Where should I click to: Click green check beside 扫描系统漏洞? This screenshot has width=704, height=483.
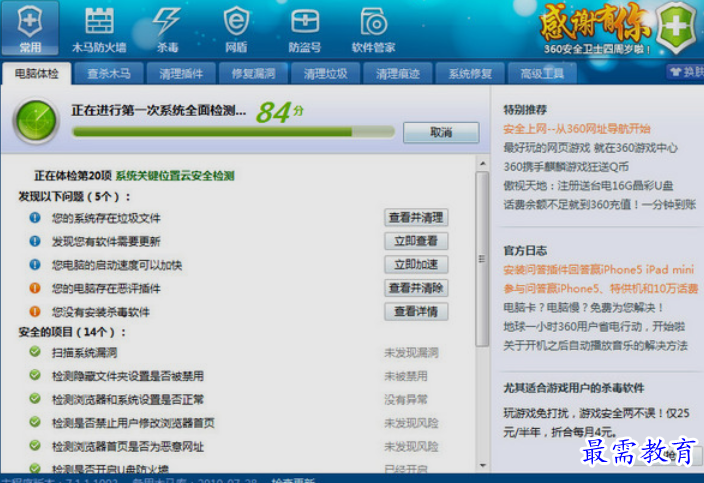point(35,352)
